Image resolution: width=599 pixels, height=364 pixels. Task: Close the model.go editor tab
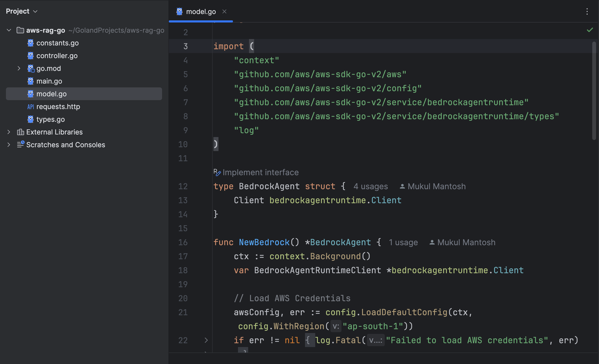pos(224,11)
